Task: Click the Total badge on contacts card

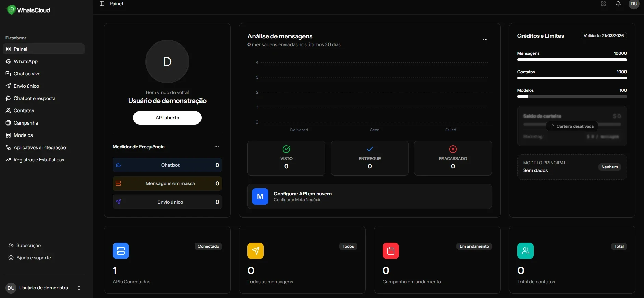Action: (619, 246)
